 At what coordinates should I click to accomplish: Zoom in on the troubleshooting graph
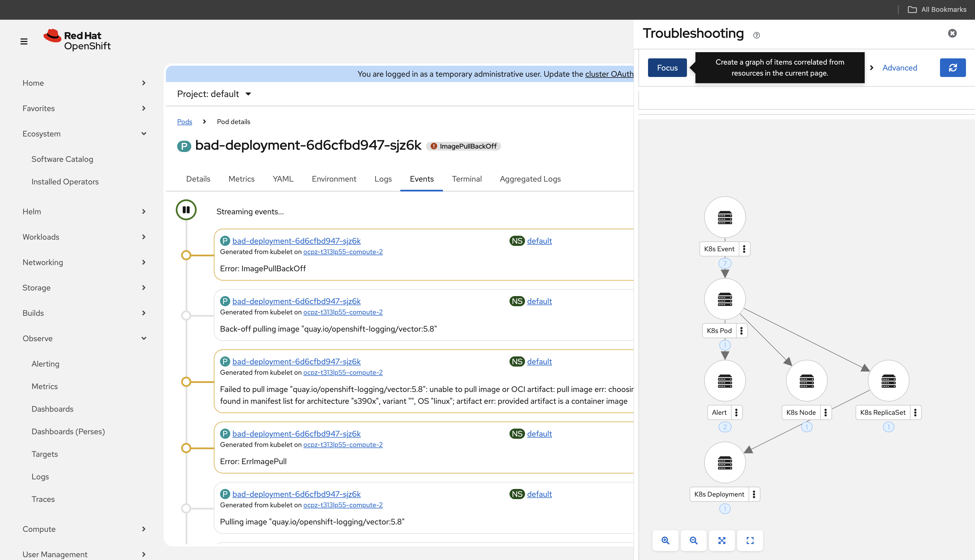(x=665, y=540)
